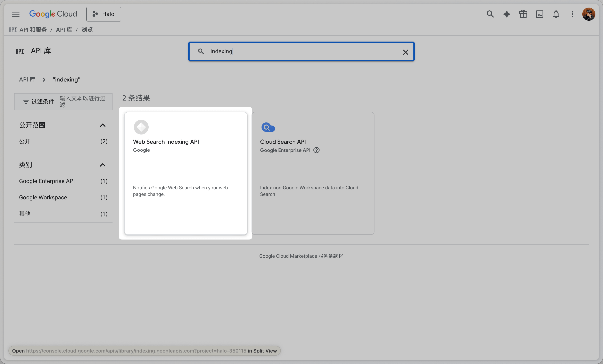Click the user account avatar

point(589,14)
